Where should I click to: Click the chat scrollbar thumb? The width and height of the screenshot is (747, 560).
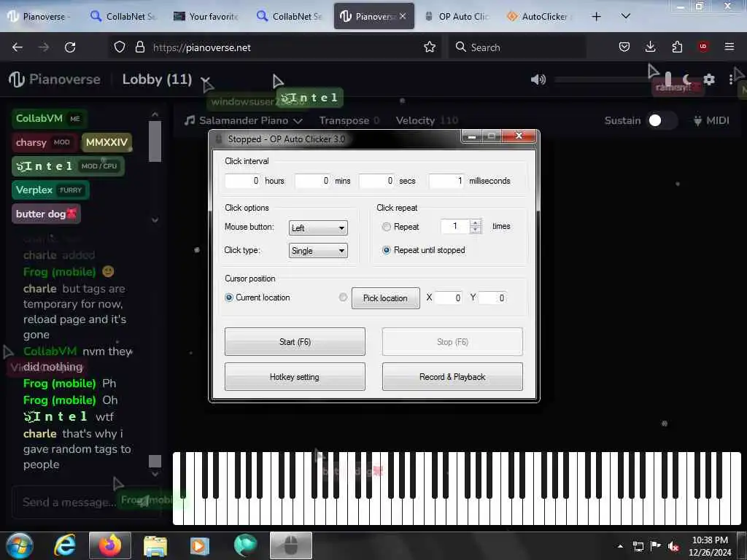155,461
